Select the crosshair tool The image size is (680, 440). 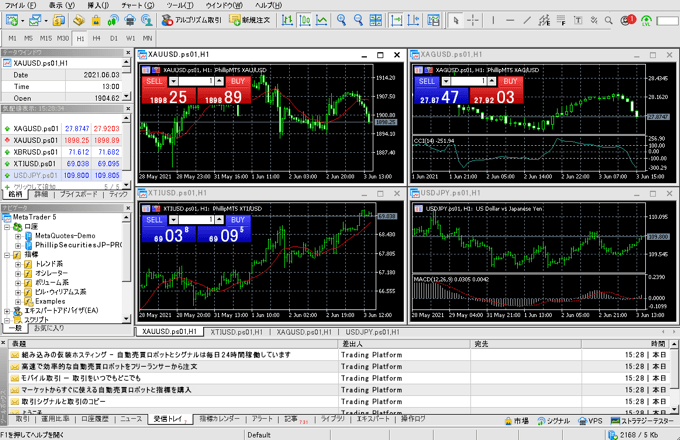pyautogui.click(x=473, y=20)
